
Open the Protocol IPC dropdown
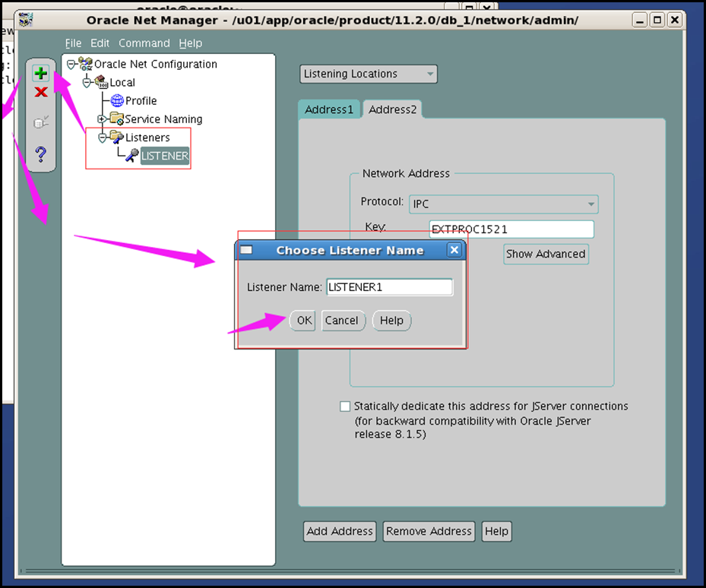503,204
